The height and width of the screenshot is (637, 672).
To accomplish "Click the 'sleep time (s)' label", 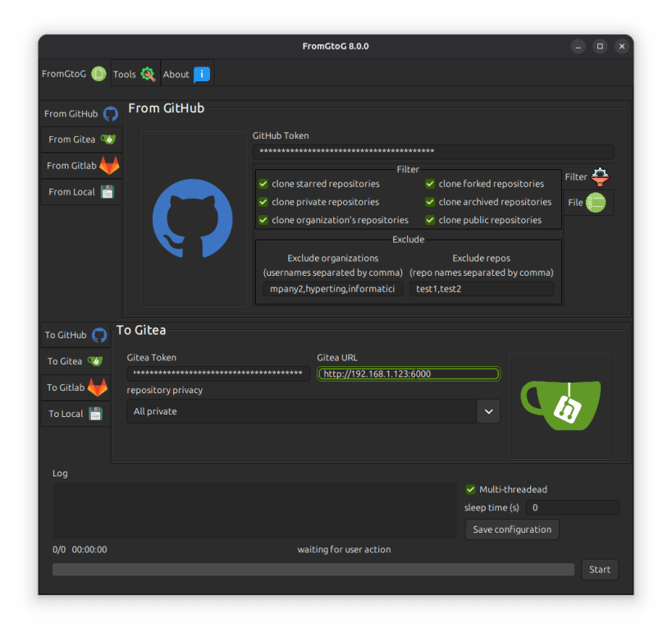I will tap(491, 507).
